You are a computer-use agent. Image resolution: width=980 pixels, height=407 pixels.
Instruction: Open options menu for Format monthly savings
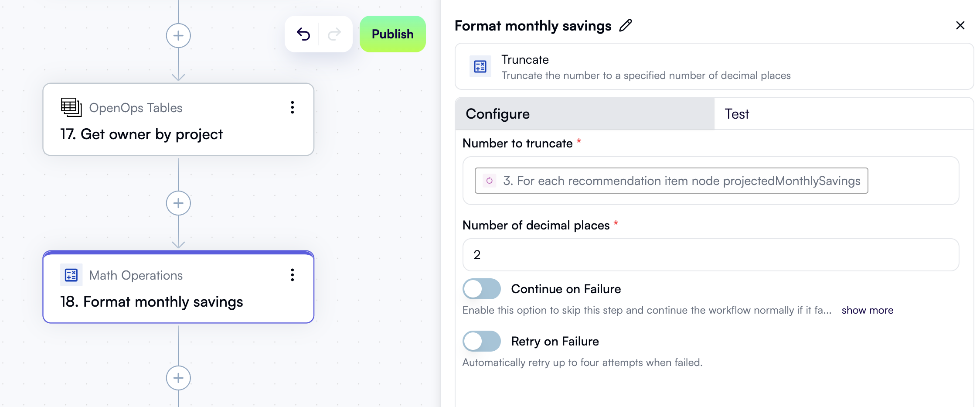point(292,275)
